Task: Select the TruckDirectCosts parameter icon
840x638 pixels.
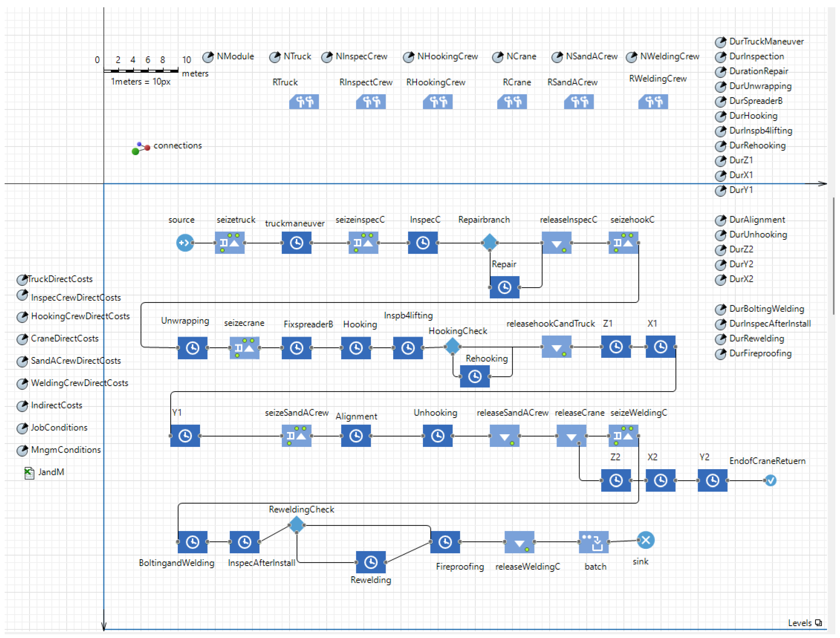Action: (x=22, y=280)
